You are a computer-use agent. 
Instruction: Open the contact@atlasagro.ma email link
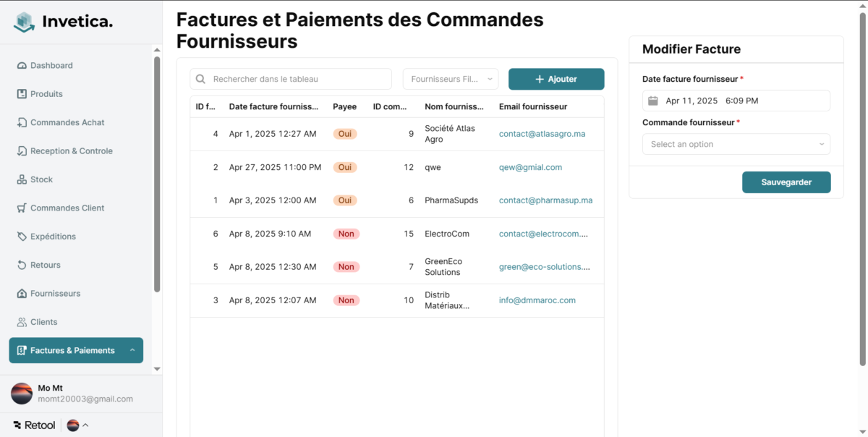coord(542,134)
